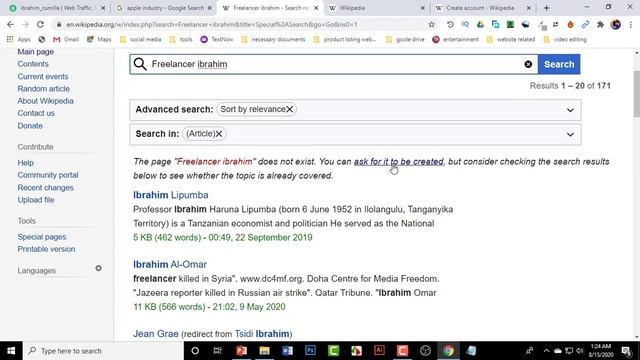Expand the Advanced search panel
Image resolution: width=640 pixels, height=360 pixels.
click(x=570, y=110)
